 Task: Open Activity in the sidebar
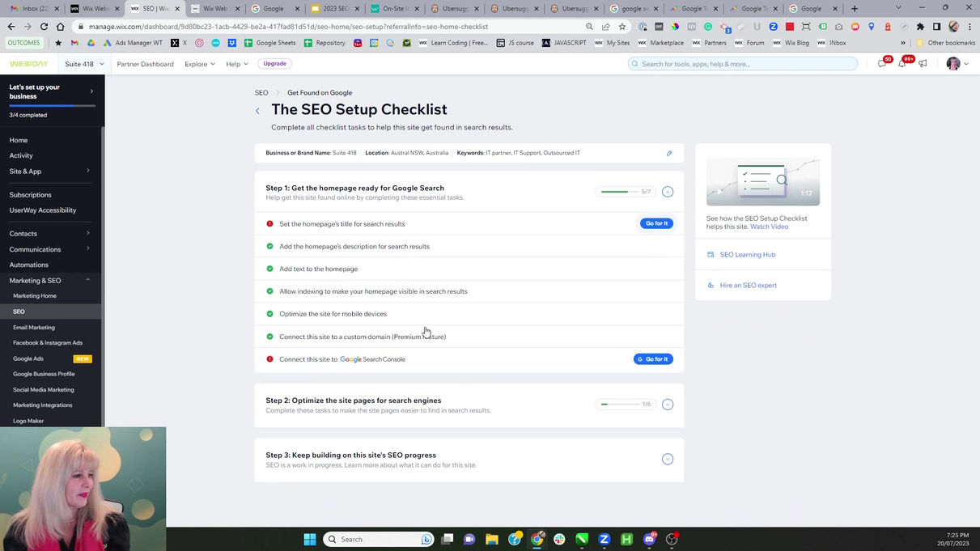click(x=21, y=155)
